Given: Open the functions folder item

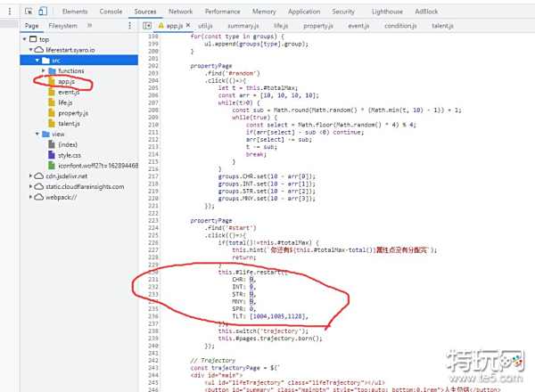Looking at the screenshot, I should coord(71,70).
